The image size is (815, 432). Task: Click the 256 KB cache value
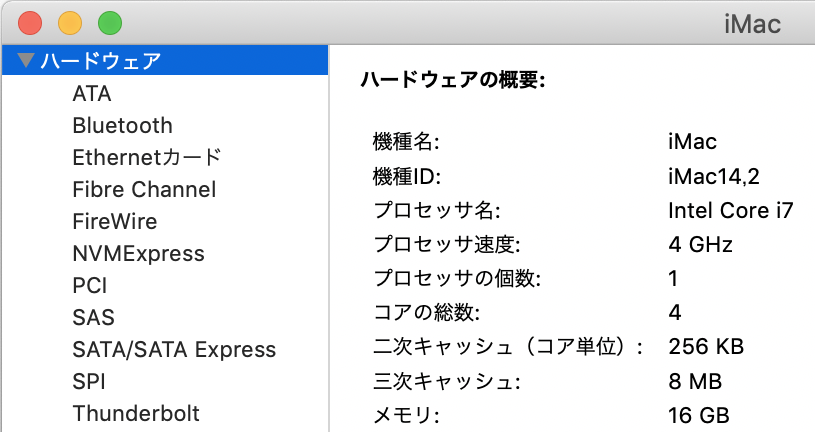(x=706, y=347)
